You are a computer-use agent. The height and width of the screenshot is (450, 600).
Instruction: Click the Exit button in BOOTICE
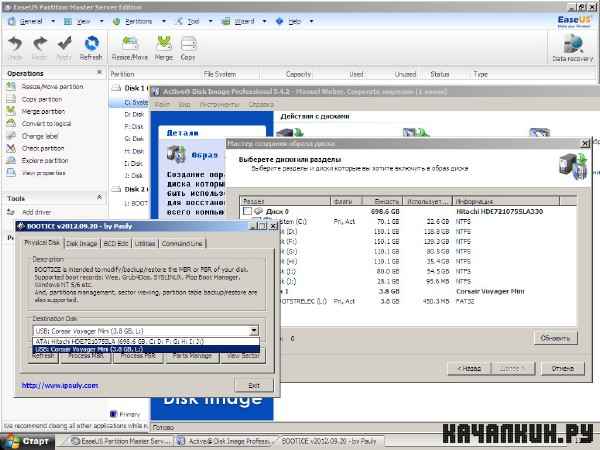254,385
